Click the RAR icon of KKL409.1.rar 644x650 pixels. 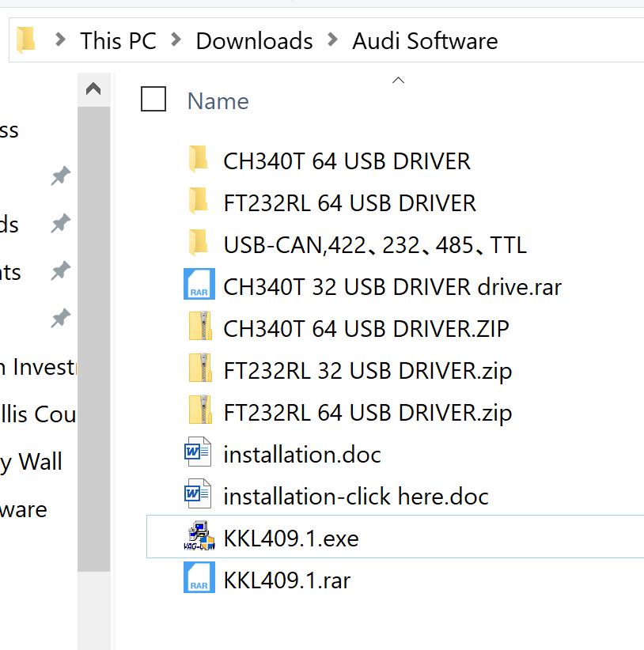point(199,577)
